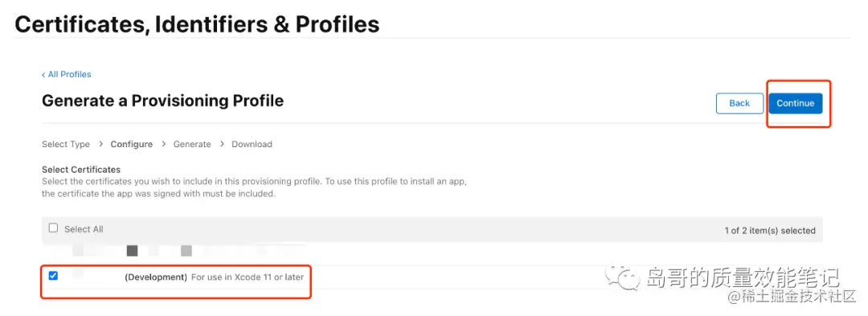This screenshot has height=316, width=868.
Task: Open the Download step in the breadcrumb
Action: pos(252,145)
